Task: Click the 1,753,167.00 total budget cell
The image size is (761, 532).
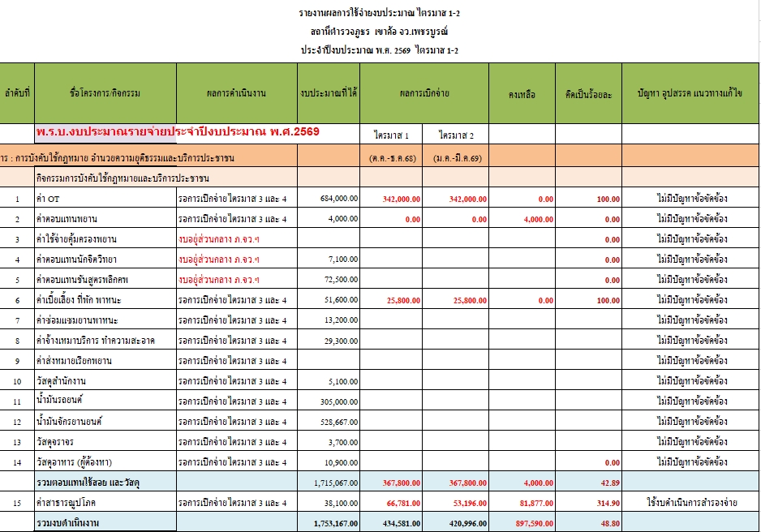Action: [x=329, y=523]
